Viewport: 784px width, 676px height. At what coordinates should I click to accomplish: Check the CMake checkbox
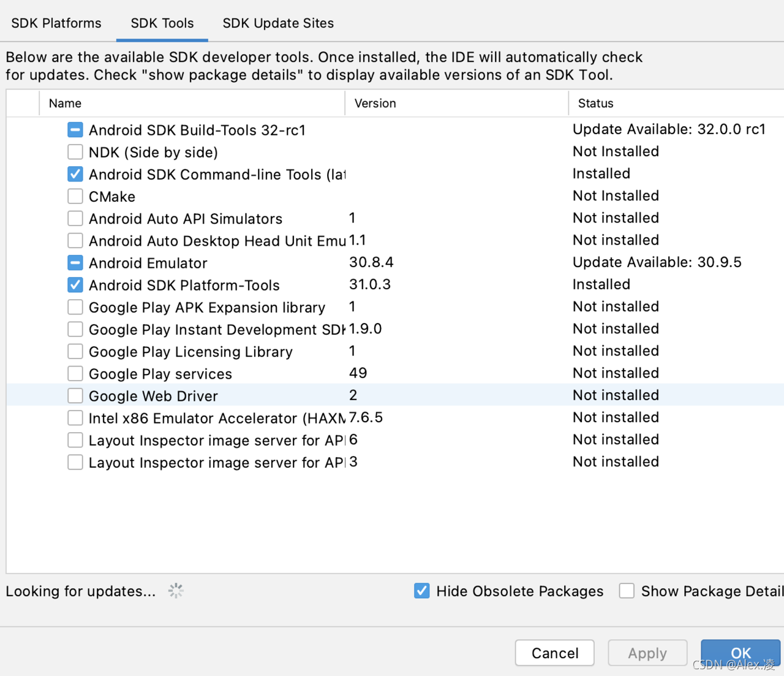pos(75,196)
